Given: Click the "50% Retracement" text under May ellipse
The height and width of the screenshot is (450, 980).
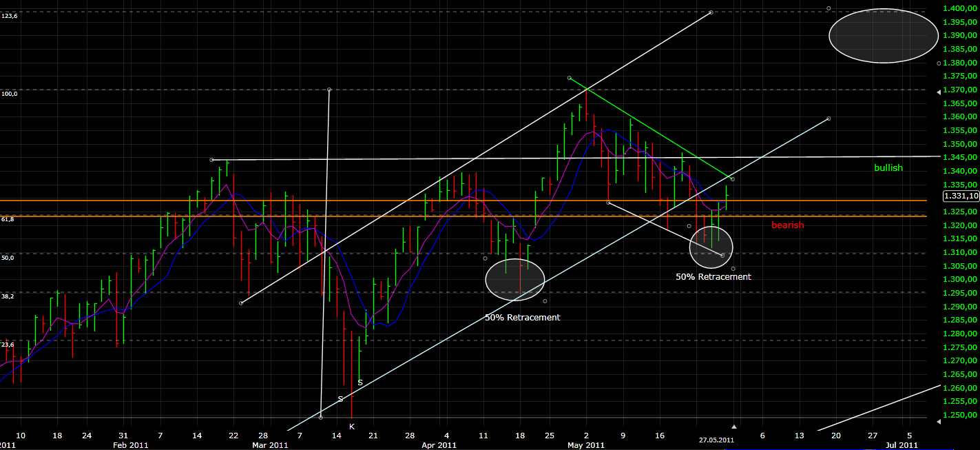Looking at the screenshot, I should (x=713, y=276).
